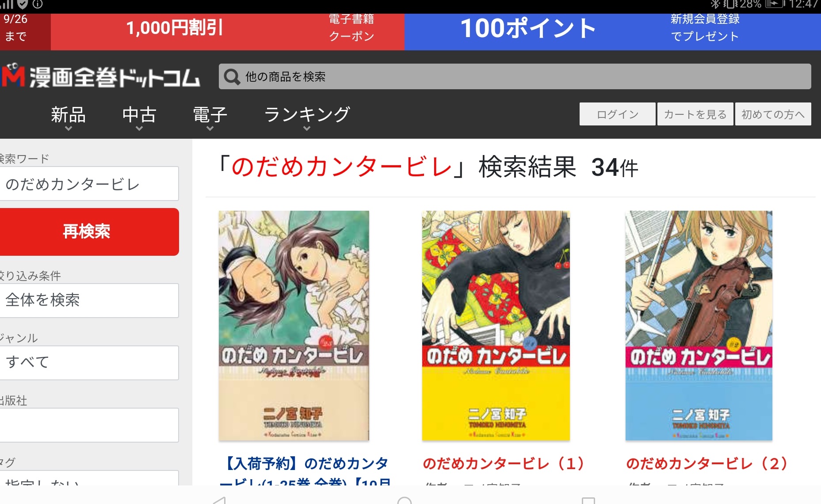Click the 初めての方へ button

[773, 114]
